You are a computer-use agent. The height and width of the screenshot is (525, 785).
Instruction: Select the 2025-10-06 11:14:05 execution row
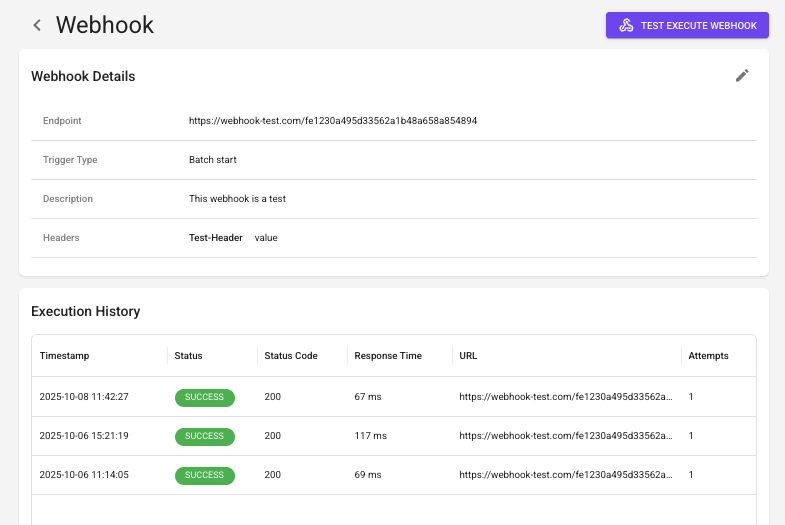point(394,475)
